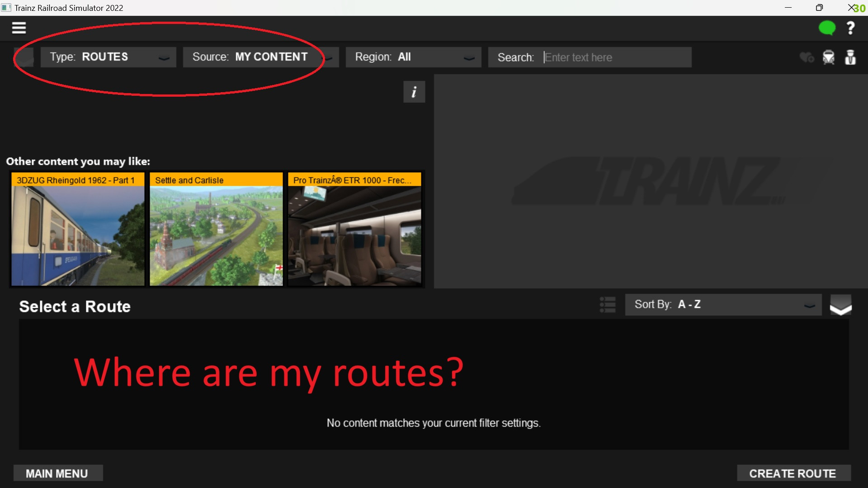Click the locomotive filter icon

point(828,57)
